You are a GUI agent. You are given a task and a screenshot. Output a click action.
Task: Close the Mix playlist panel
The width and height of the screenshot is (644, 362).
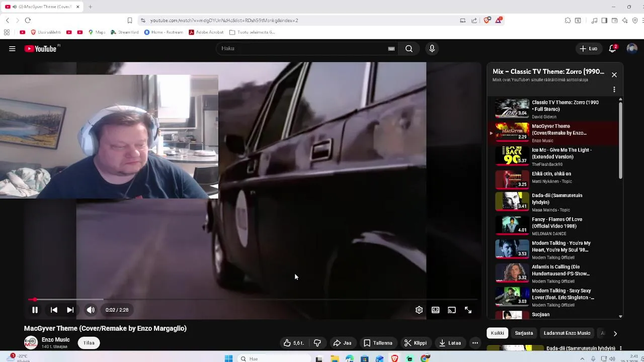click(x=614, y=75)
